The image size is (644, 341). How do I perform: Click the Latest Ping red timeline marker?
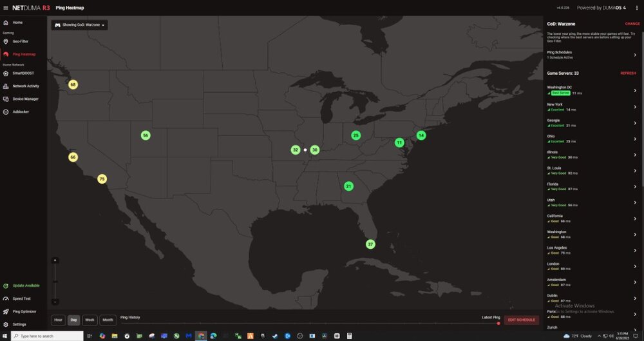tap(498, 324)
